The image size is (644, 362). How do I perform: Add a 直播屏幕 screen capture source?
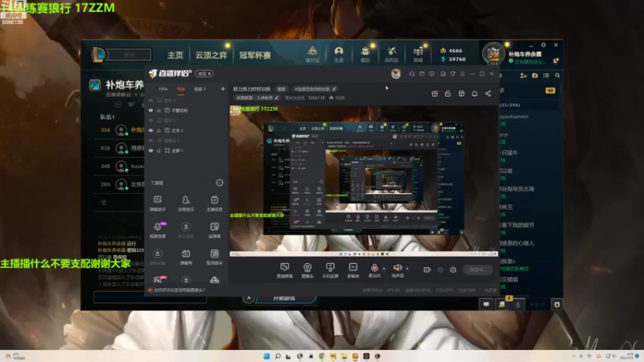click(x=284, y=270)
